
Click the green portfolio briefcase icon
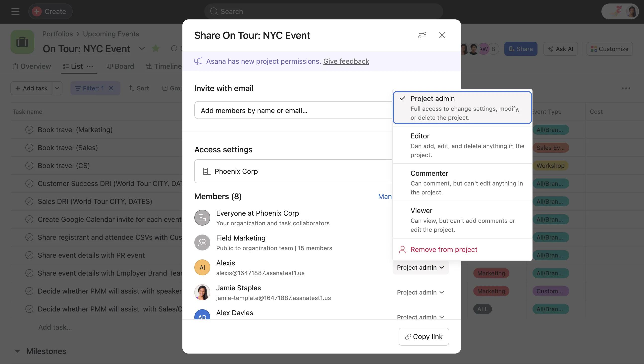click(x=22, y=42)
